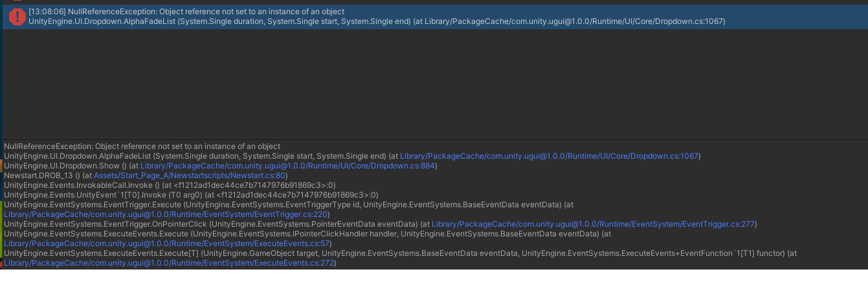868x298 pixels.
Task: Click the AlphaFadeList line in the selected log entry
Action: click(377, 21)
